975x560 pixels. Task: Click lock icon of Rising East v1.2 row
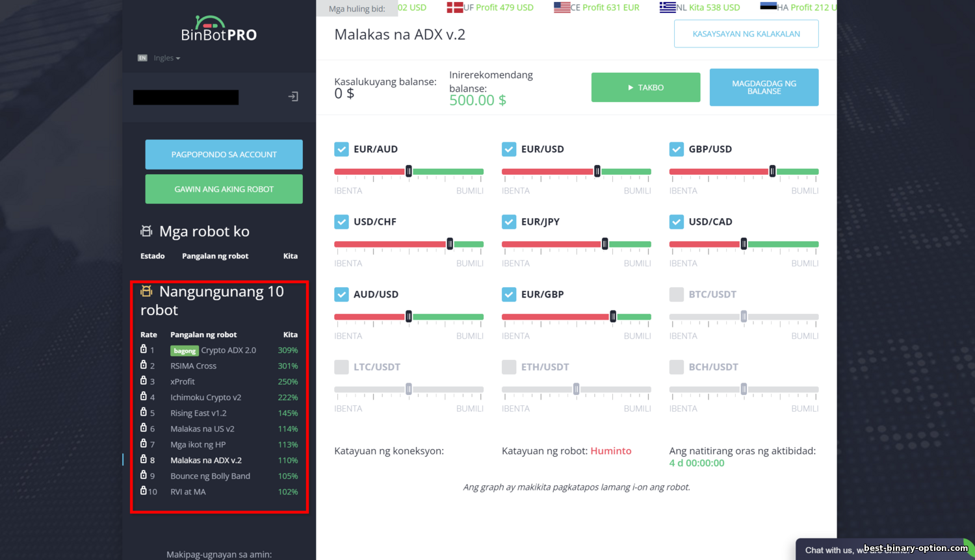click(x=144, y=412)
